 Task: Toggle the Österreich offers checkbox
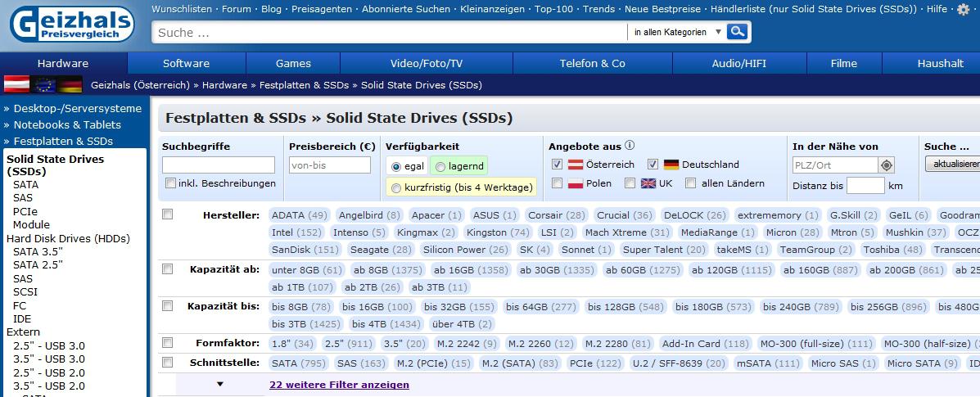(558, 164)
